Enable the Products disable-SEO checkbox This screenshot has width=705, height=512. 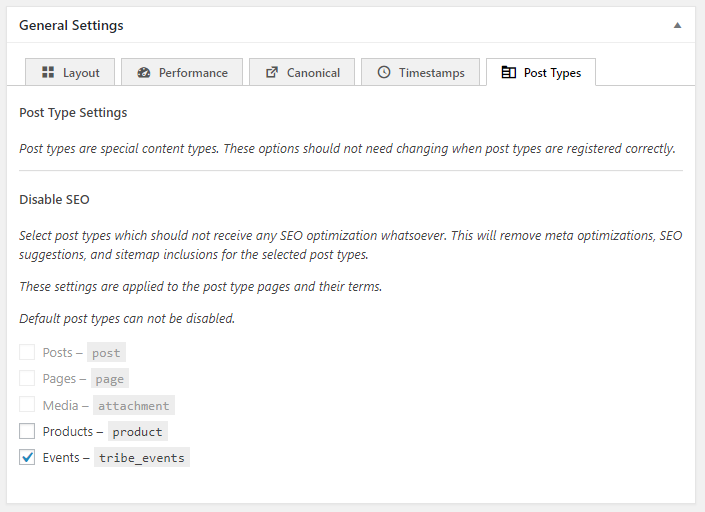[27, 431]
